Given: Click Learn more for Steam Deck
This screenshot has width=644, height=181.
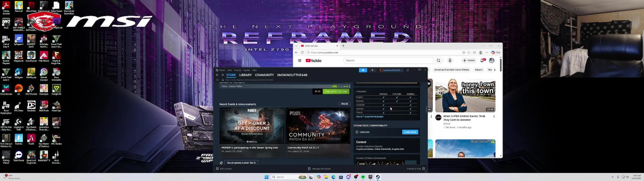Looking at the screenshot, I should [410, 132].
